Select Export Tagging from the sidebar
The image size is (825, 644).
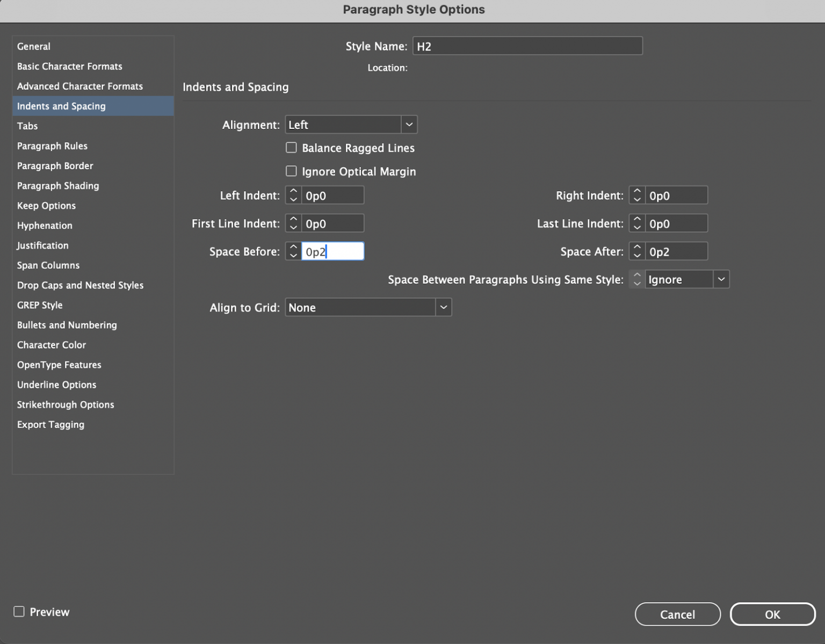tap(50, 424)
